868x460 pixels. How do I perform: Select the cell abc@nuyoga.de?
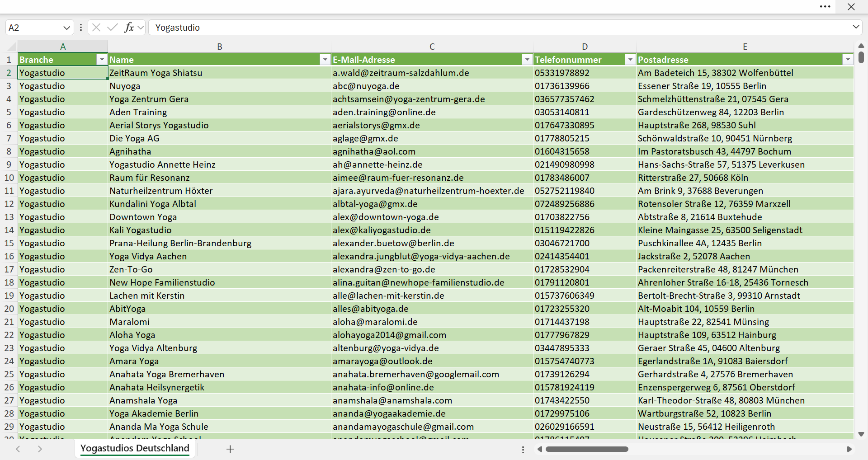(432, 86)
